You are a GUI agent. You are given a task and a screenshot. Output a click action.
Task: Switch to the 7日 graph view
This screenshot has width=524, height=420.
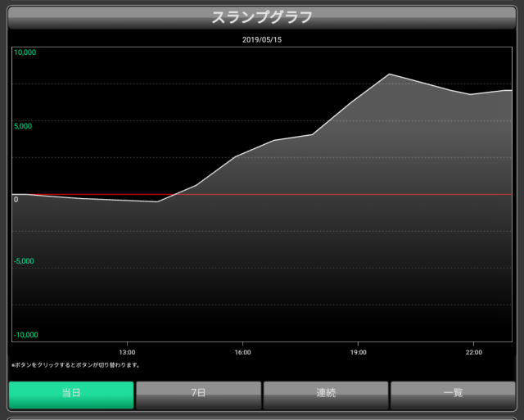(198, 395)
